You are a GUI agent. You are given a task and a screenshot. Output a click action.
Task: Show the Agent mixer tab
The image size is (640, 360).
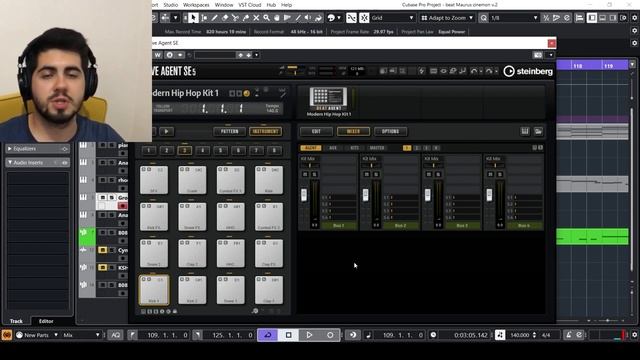click(311, 148)
